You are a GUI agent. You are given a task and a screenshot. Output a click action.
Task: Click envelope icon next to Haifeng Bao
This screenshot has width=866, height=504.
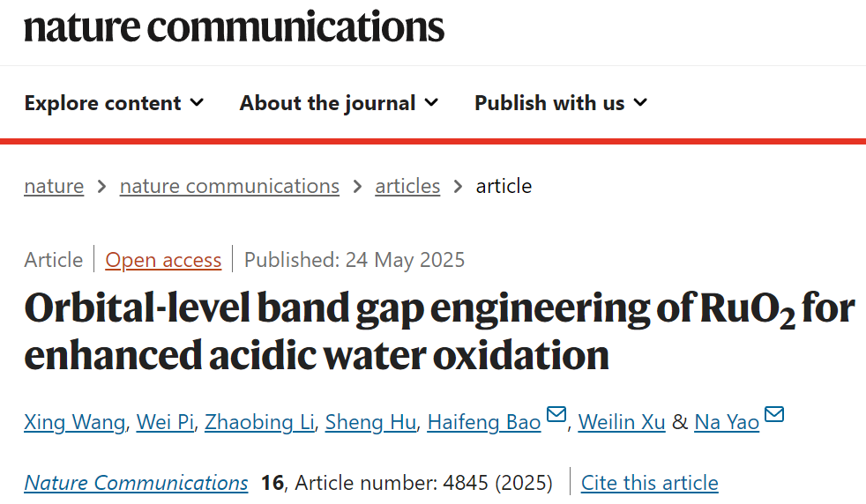pyautogui.click(x=556, y=415)
